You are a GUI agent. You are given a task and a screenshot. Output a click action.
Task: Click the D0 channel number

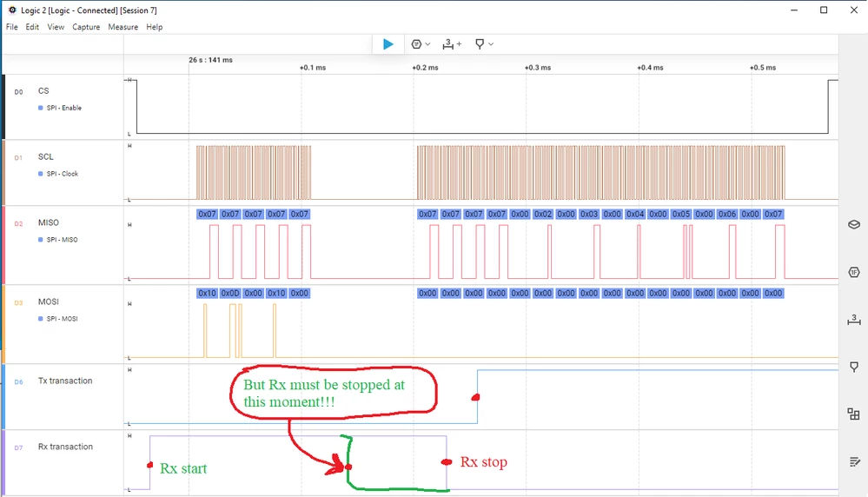19,92
